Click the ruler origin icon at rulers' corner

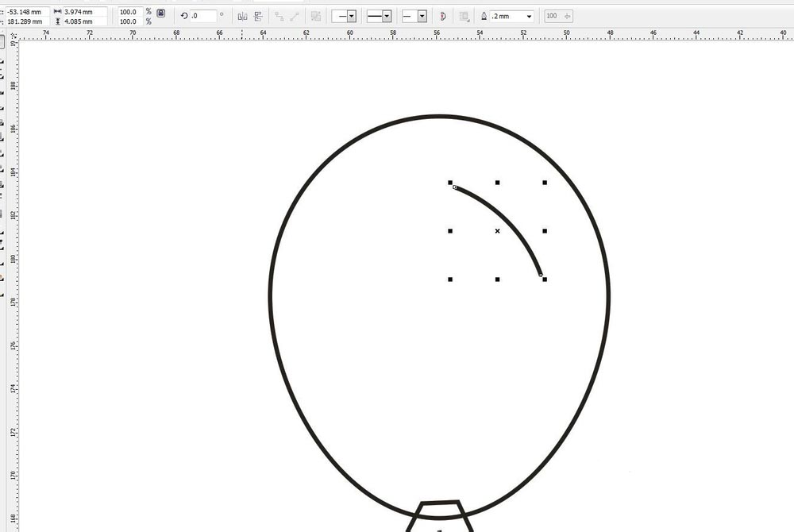pyautogui.click(x=13, y=36)
